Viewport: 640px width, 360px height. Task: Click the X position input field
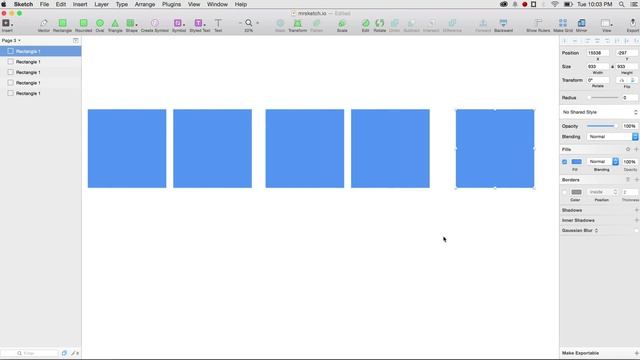point(598,53)
